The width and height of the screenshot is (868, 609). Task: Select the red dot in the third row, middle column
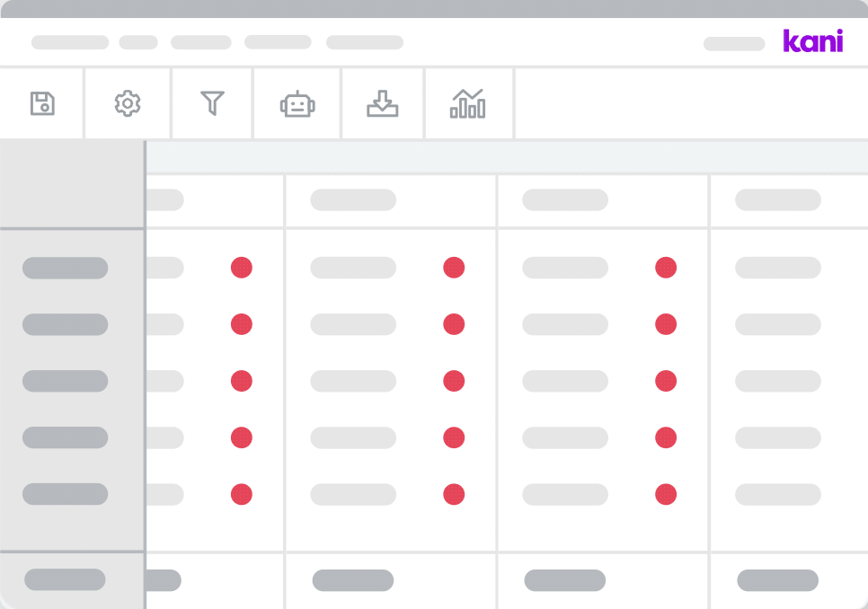pyautogui.click(x=454, y=381)
